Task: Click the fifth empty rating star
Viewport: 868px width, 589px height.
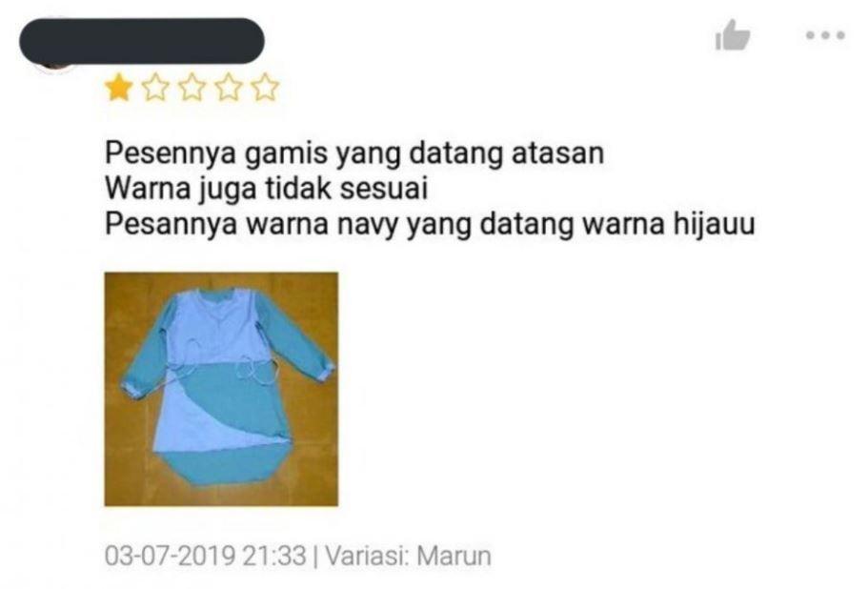Action: (x=265, y=88)
